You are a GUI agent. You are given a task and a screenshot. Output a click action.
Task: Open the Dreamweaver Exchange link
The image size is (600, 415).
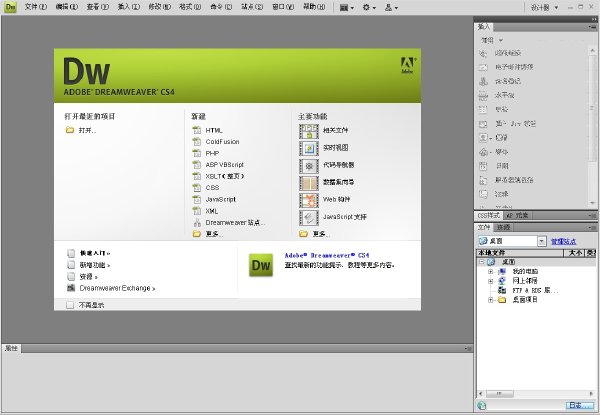[117, 288]
